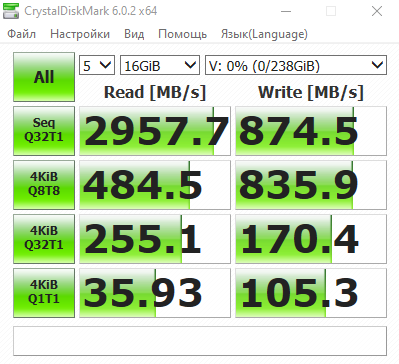
Task: Click the 4KiB Q1T1 read result 35.93
Action: tap(155, 293)
